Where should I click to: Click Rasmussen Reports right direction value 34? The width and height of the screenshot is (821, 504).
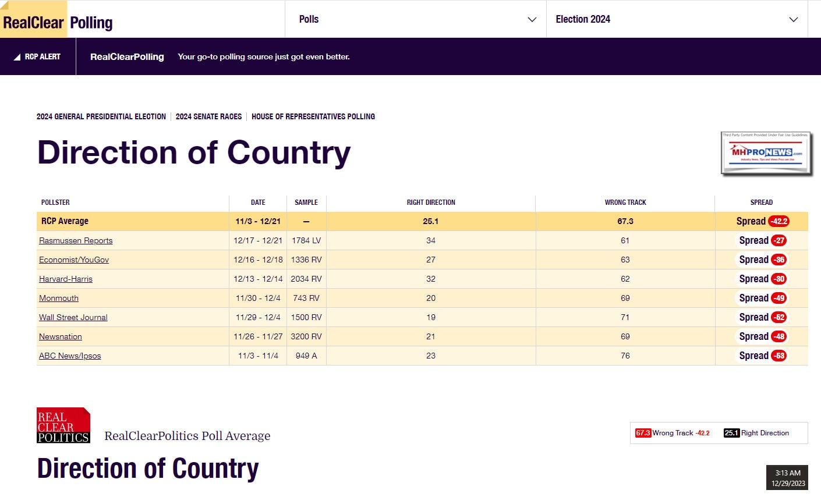pos(431,240)
